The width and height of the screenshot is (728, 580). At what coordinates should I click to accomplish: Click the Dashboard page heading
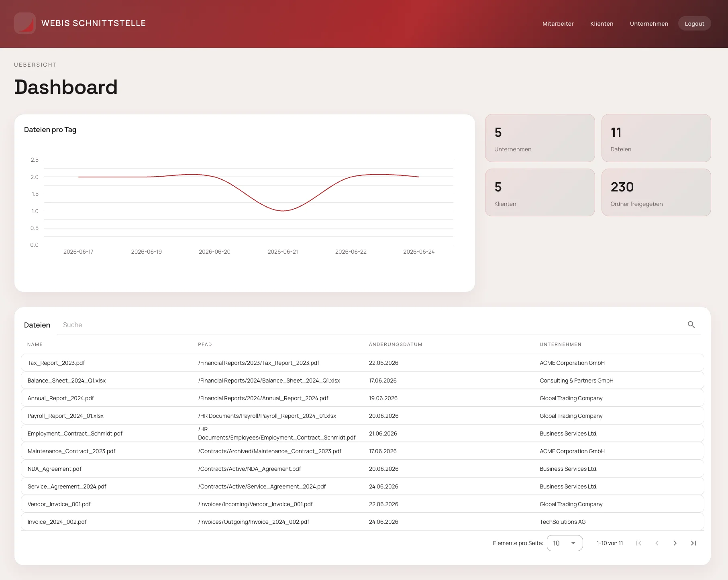tap(66, 87)
